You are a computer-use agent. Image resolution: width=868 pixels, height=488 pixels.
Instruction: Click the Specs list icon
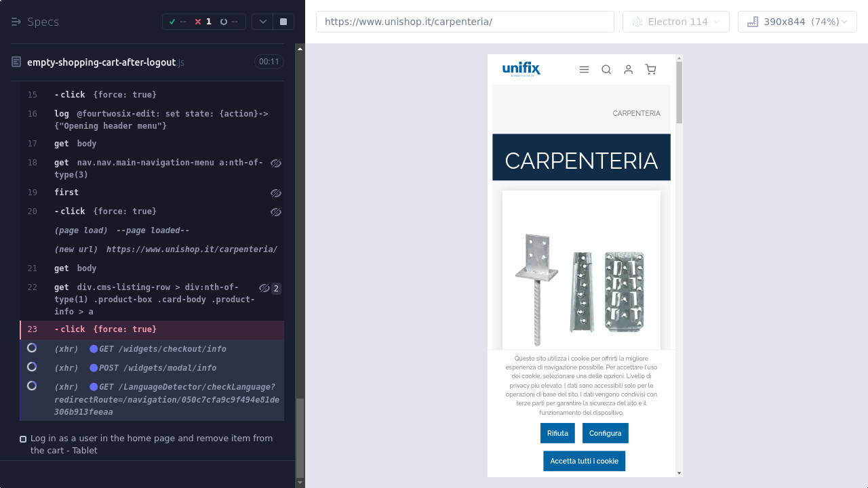[x=16, y=22]
